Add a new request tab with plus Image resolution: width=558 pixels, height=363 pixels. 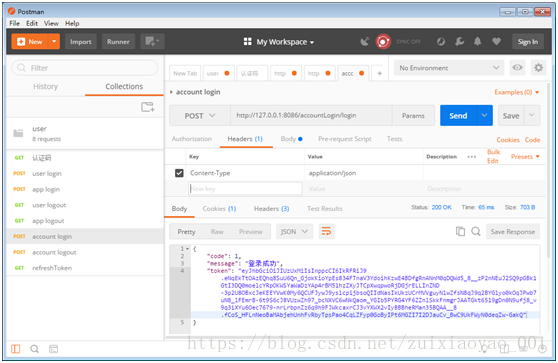379,73
